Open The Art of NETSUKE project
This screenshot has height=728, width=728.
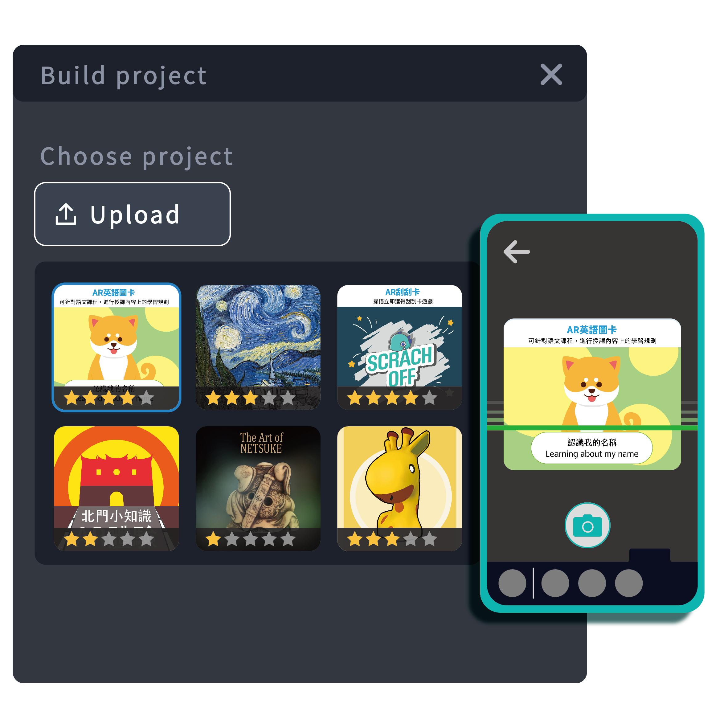pyautogui.click(x=258, y=488)
